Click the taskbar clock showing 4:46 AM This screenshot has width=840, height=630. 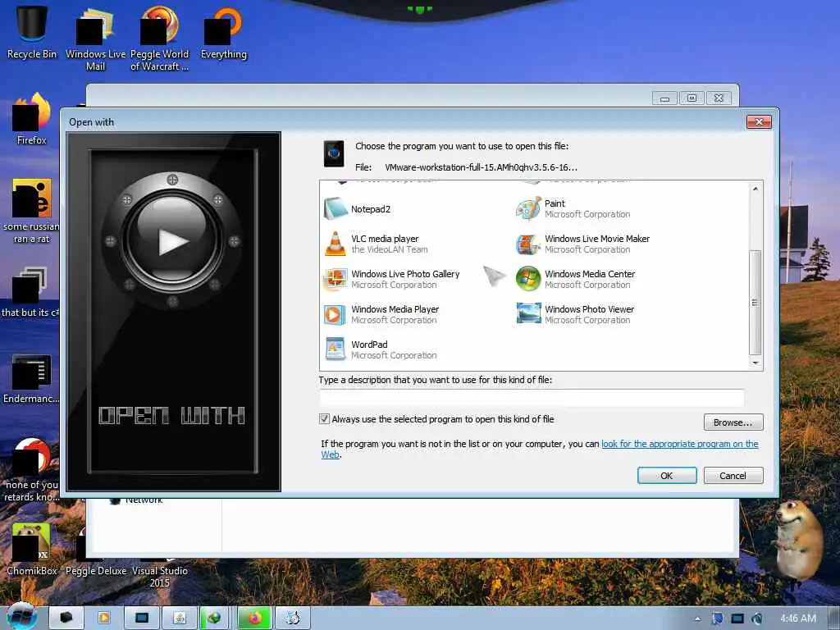[798, 619]
